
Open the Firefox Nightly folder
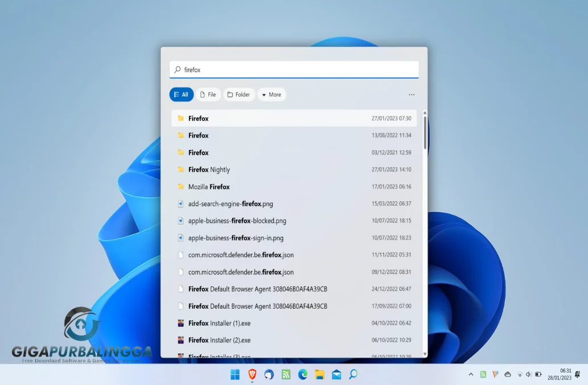click(294, 169)
